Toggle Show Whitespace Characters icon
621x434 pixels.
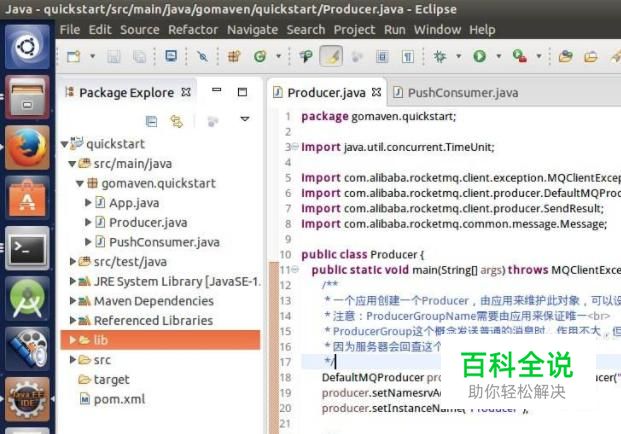coord(408,57)
